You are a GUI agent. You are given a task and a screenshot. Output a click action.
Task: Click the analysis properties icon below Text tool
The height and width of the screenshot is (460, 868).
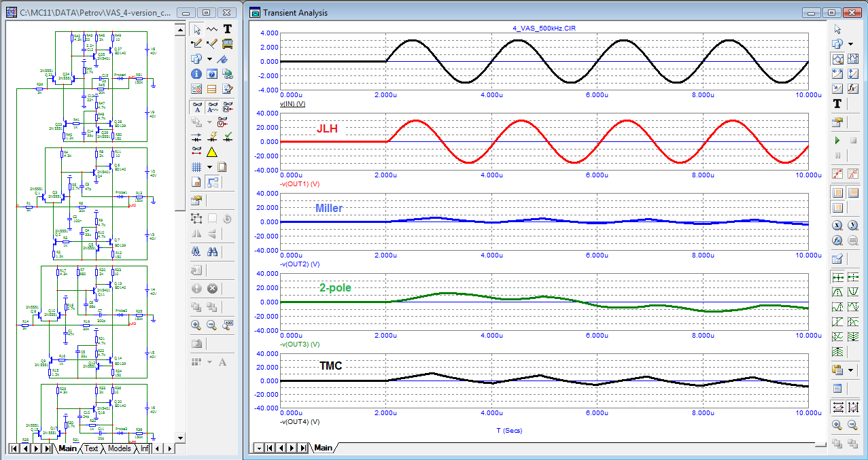pos(837,122)
